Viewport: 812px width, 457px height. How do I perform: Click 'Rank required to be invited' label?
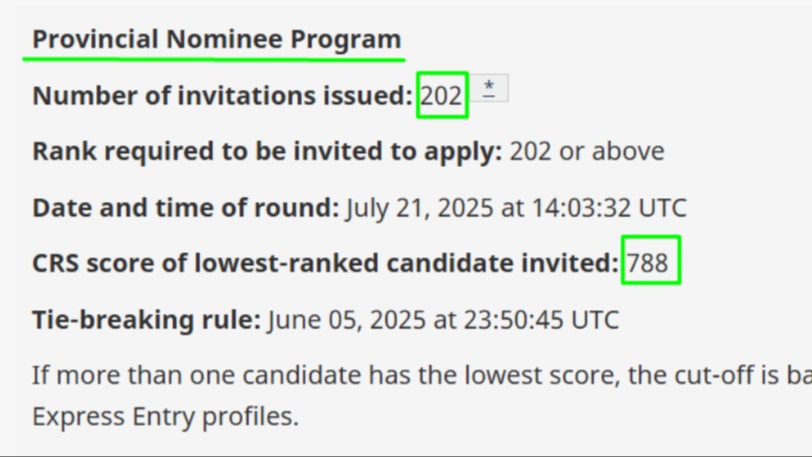[267, 151]
